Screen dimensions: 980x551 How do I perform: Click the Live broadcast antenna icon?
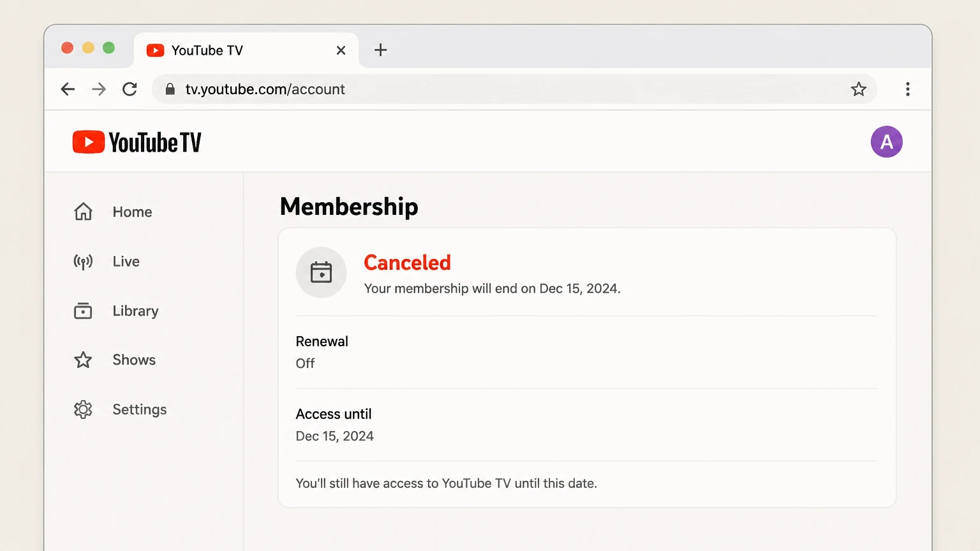click(x=83, y=261)
